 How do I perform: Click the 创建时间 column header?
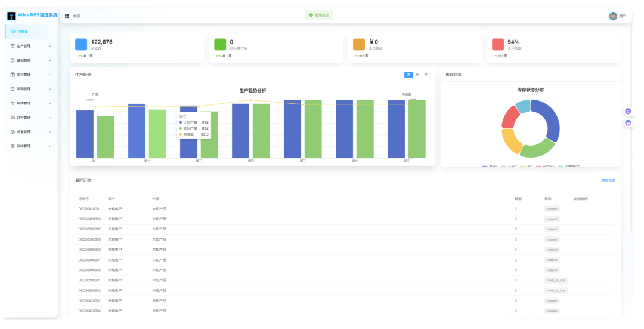coord(581,199)
